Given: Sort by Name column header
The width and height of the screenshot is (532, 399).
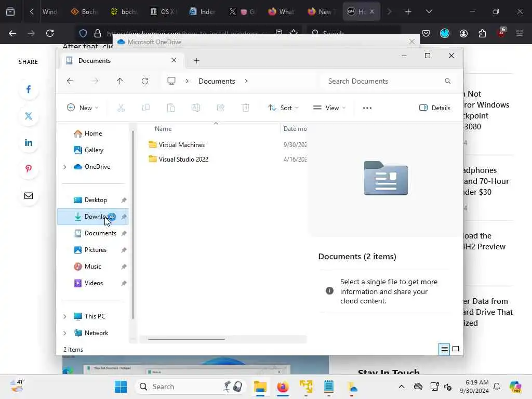Looking at the screenshot, I should click(163, 129).
